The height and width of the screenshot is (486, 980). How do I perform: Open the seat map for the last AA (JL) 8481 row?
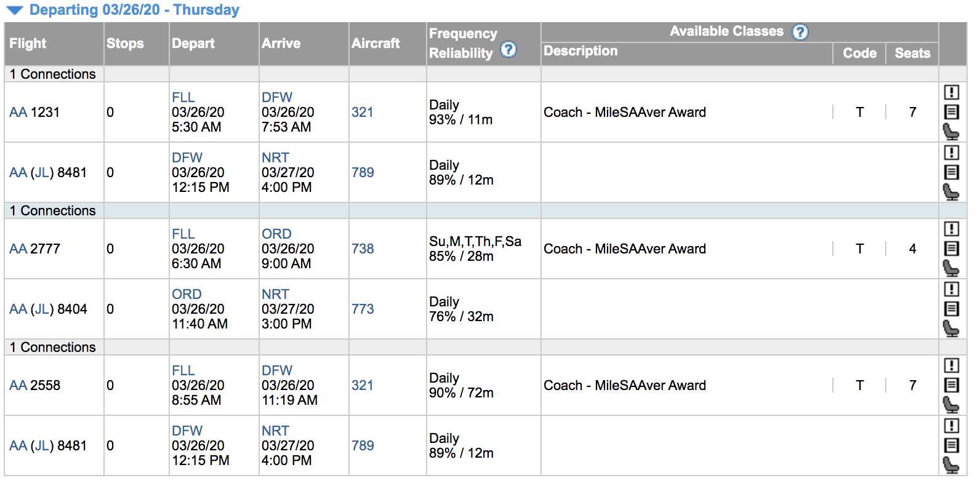951,465
